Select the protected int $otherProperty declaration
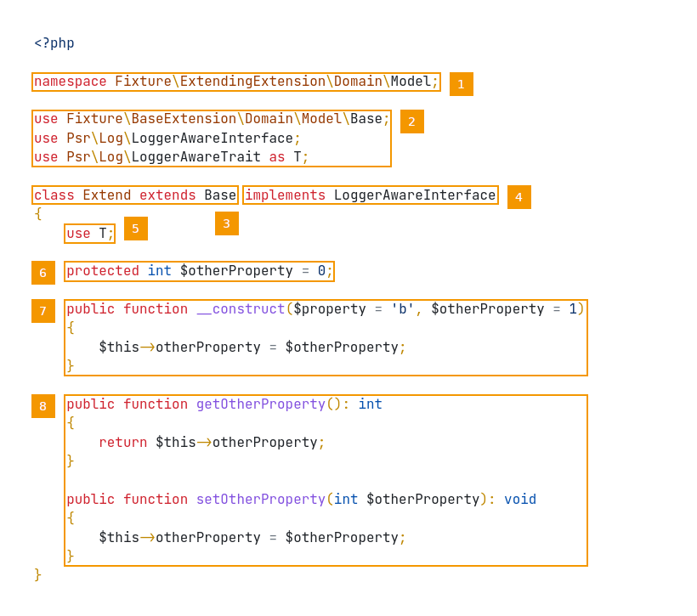Screen dimensions: 697x616 click(x=199, y=271)
